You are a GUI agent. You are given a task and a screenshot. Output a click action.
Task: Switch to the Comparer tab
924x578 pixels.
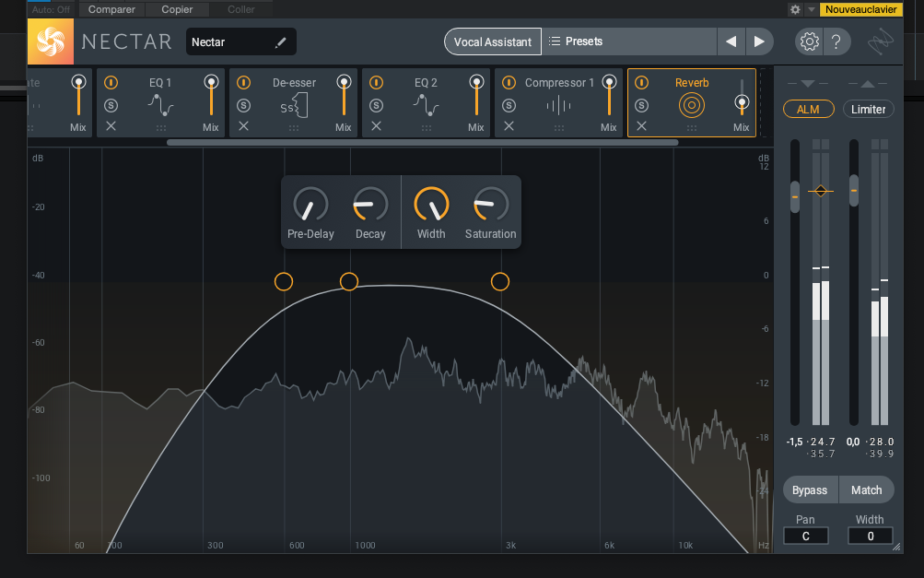(x=111, y=9)
